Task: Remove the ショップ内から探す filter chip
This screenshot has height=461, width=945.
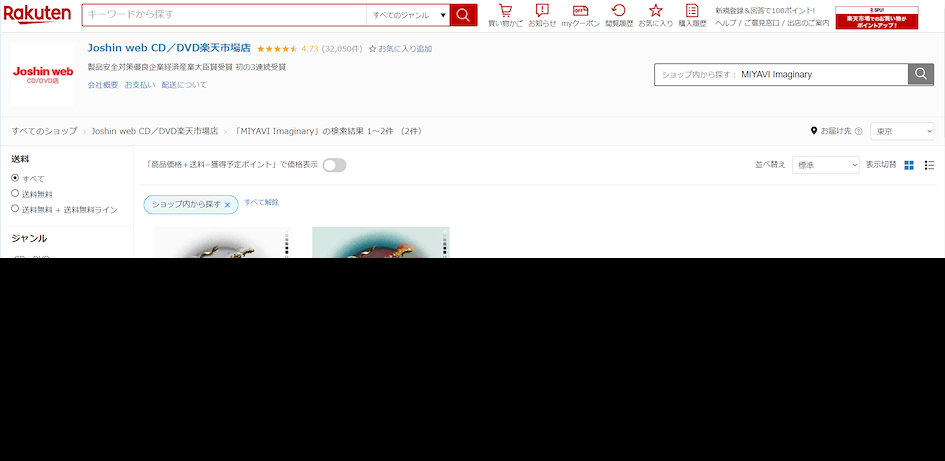Action: pos(227,205)
